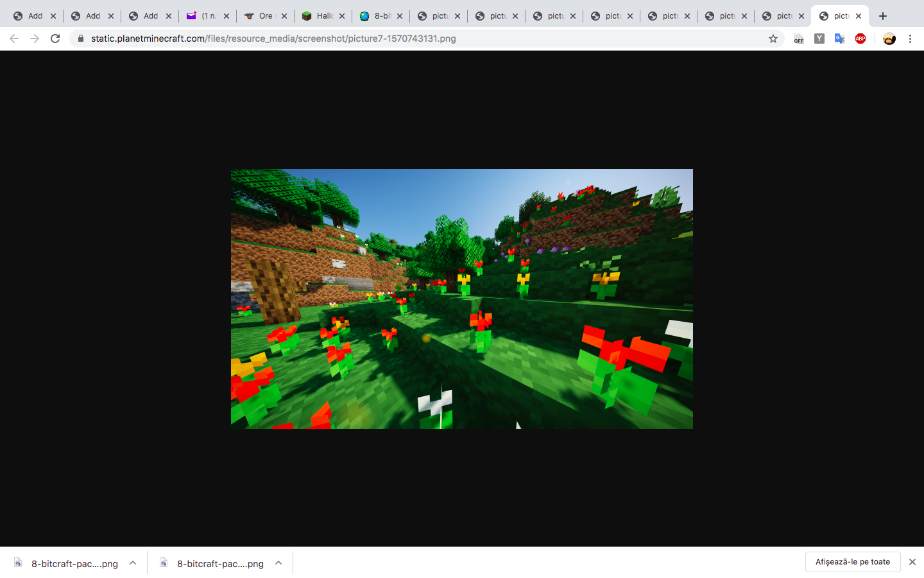Close the mail tab (1 n.
Screen dimensions: 924x578
click(x=227, y=16)
